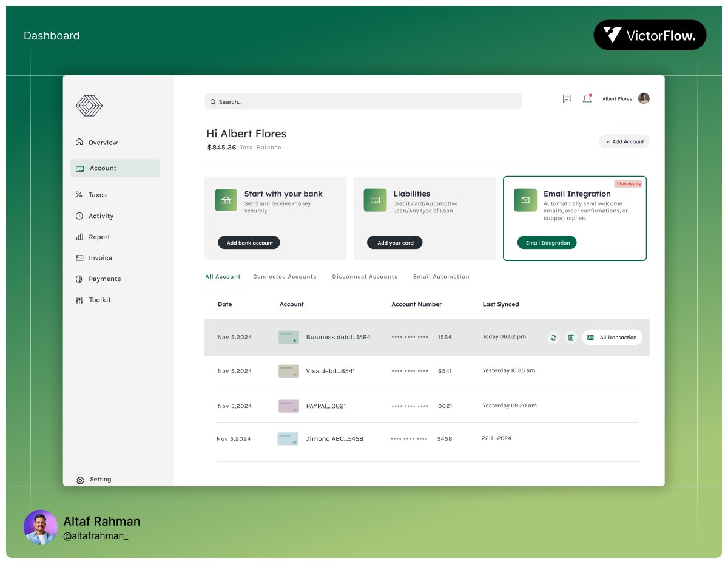Screen dimensions: 728x564
Task: Open Activity from the sidebar
Action: [101, 216]
